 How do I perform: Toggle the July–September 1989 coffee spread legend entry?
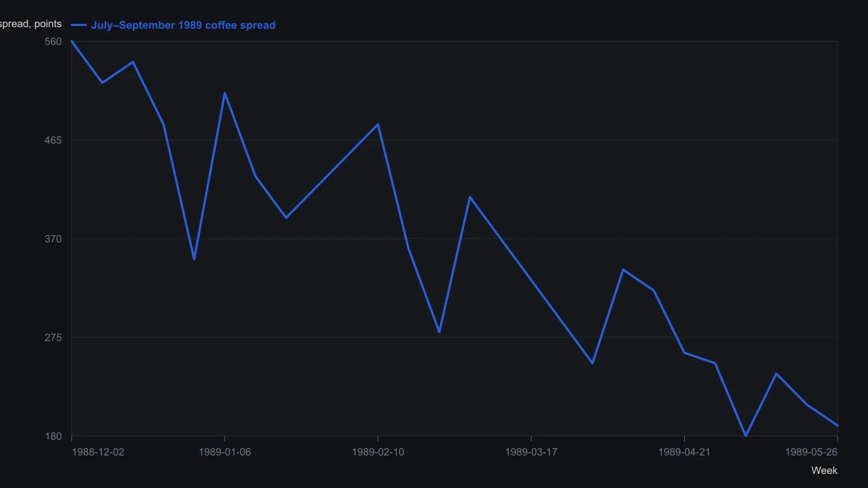173,25
